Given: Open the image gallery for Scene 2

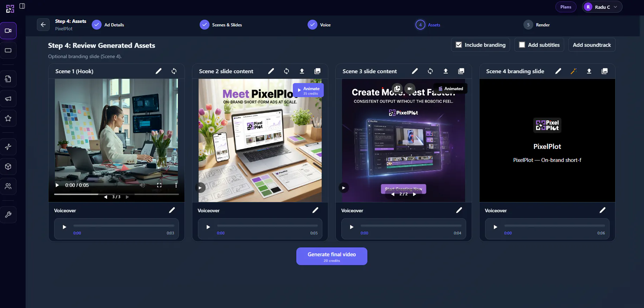Looking at the screenshot, I should point(317,71).
